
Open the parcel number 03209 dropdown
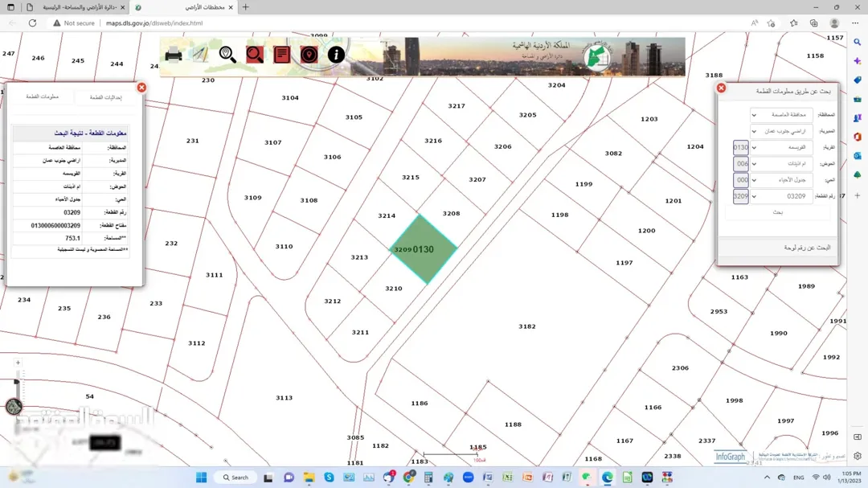[x=781, y=196]
